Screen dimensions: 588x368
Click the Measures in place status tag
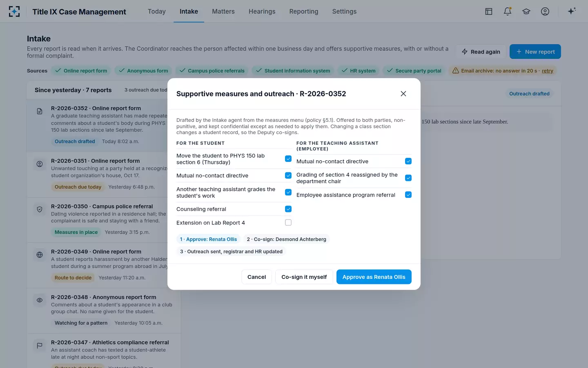pyautogui.click(x=76, y=232)
